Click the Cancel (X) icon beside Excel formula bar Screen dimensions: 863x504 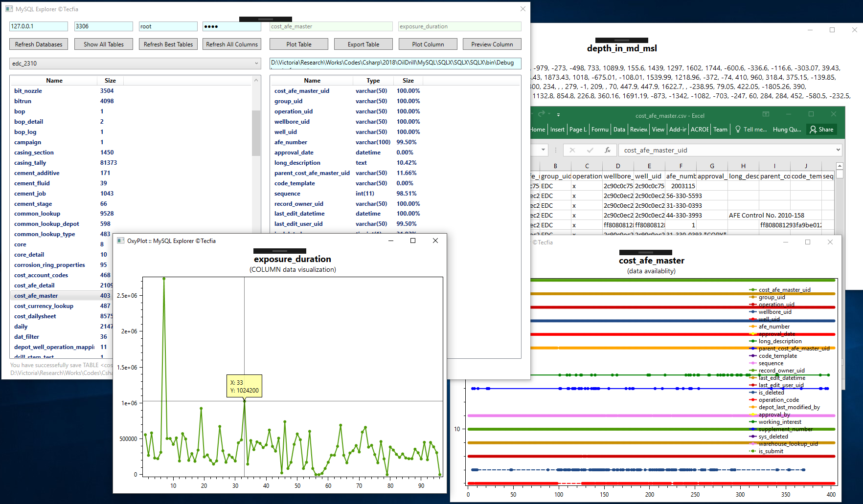571,150
